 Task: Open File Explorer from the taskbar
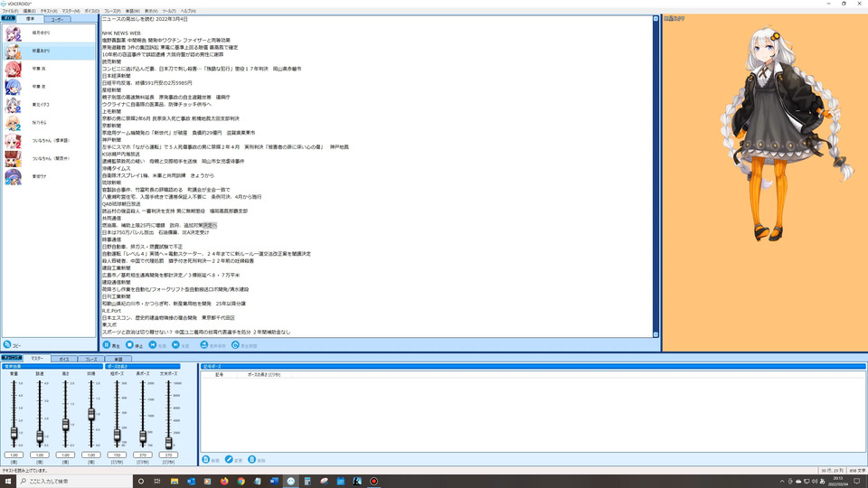pyautogui.click(x=175, y=481)
